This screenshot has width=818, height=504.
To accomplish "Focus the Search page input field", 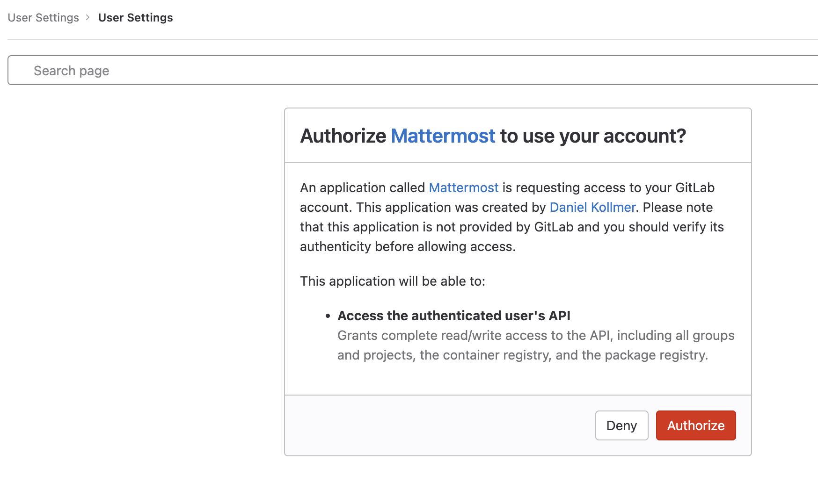I will [x=413, y=71].
